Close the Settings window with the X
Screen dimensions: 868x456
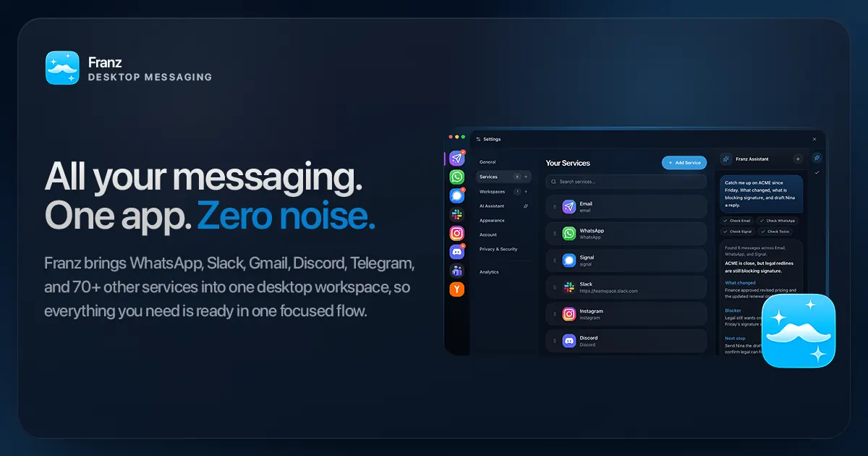pyautogui.click(x=814, y=139)
